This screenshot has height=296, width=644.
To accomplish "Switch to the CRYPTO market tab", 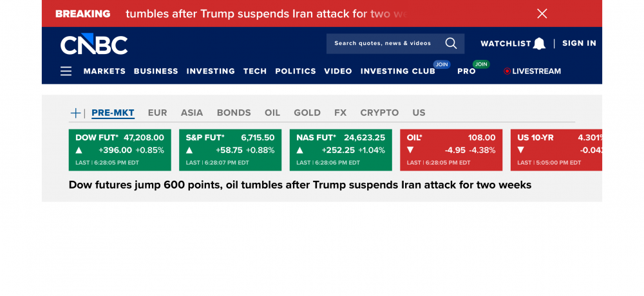I will click(x=379, y=113).
